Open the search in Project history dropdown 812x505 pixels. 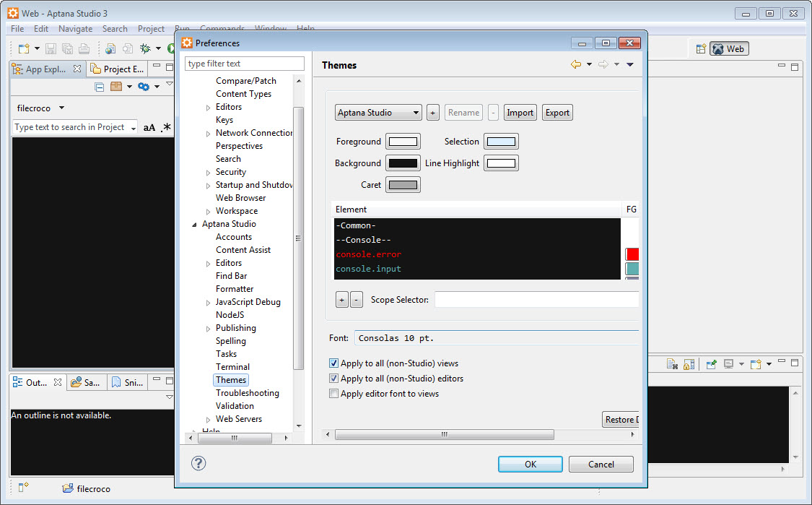(x=133, y=128)
